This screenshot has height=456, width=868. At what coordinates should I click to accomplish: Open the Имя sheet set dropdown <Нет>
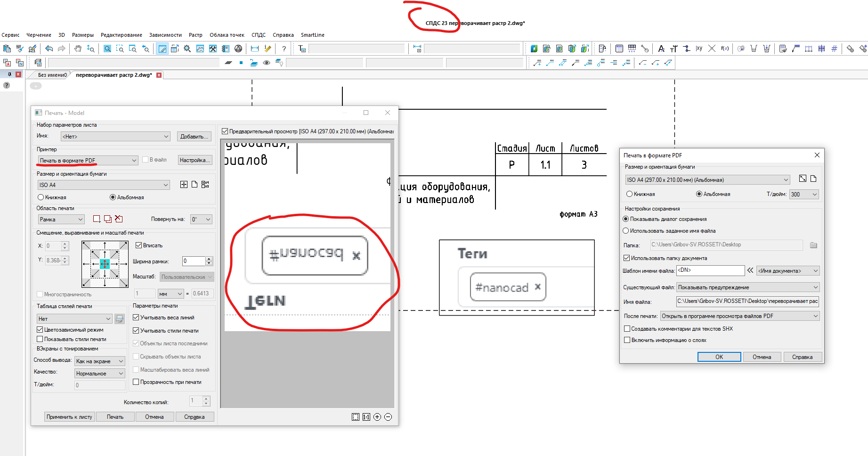pyautogui.click(x=115, y=137)
